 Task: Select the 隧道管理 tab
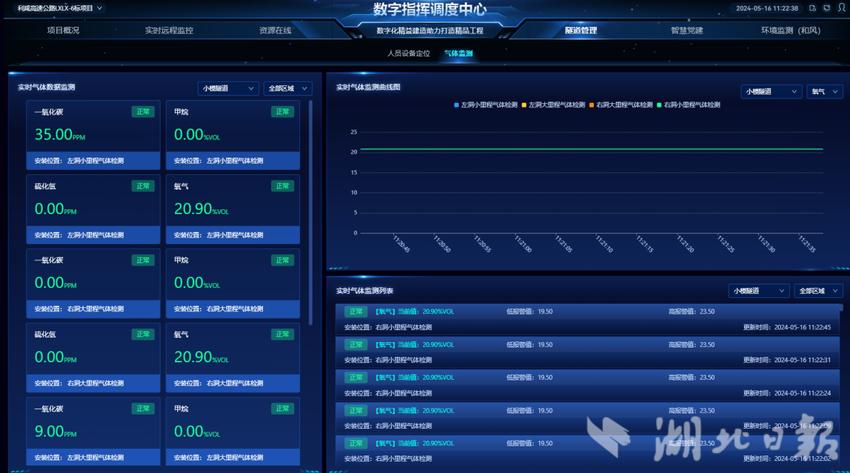click(581, 30)
